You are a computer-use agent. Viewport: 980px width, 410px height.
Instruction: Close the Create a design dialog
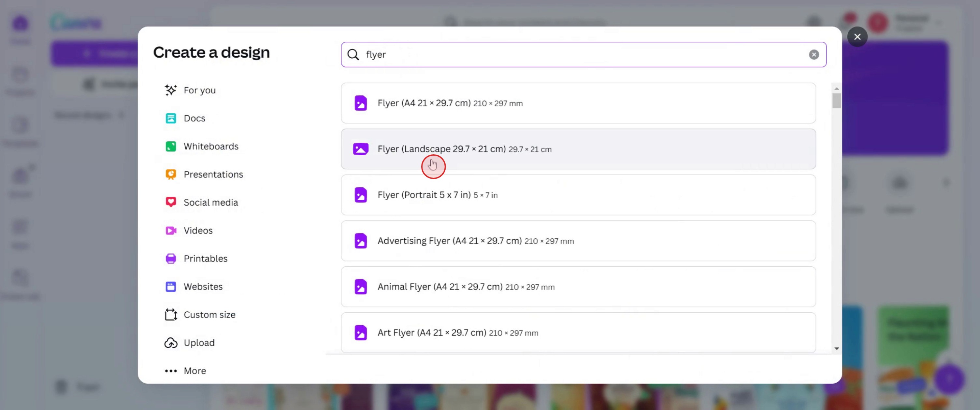(x=857, y=37)
